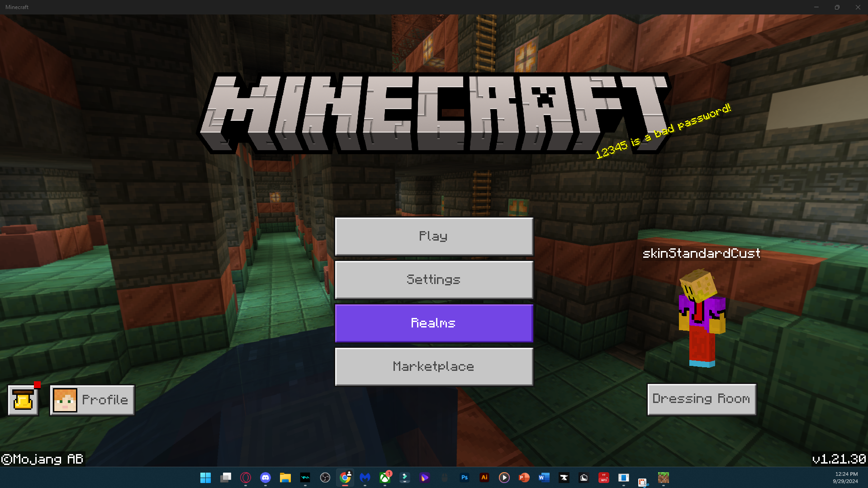Launch Photoshop from the taskbar
This screenshot has width=868, height=488.
pos(465,478)
